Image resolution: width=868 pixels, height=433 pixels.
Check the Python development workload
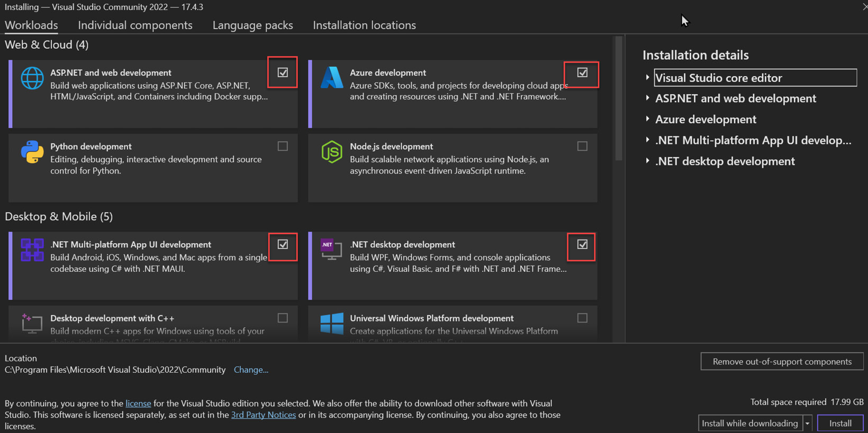point(283,146)
